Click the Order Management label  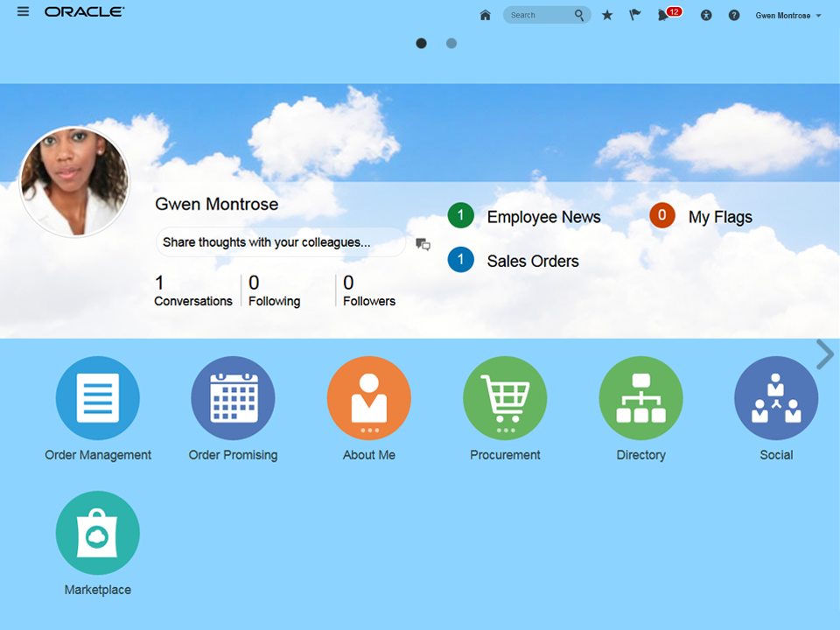(x=98, y=455)
